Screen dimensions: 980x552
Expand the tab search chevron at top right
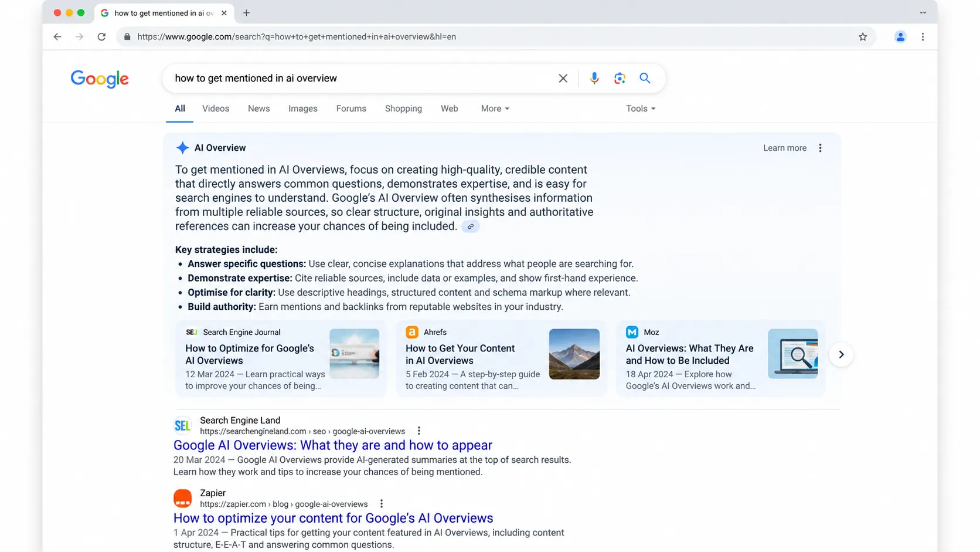tap(923, 13)
